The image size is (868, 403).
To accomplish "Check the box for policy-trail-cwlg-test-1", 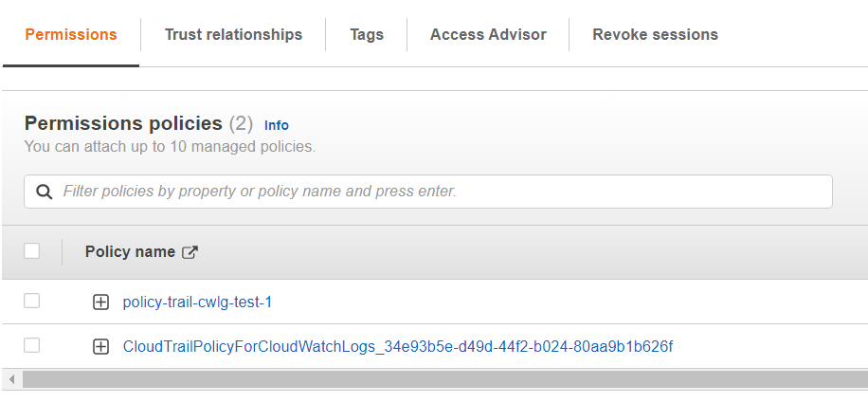I will [32, 302].
